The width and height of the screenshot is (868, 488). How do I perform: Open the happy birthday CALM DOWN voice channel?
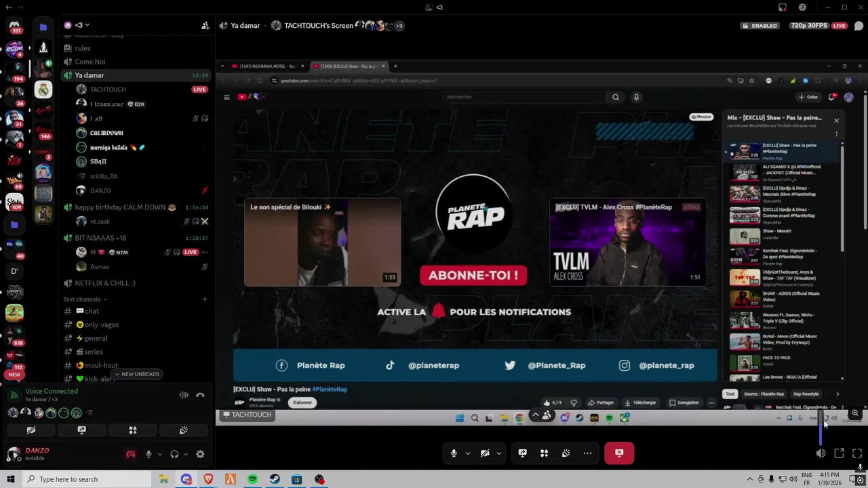pos(136,207)
